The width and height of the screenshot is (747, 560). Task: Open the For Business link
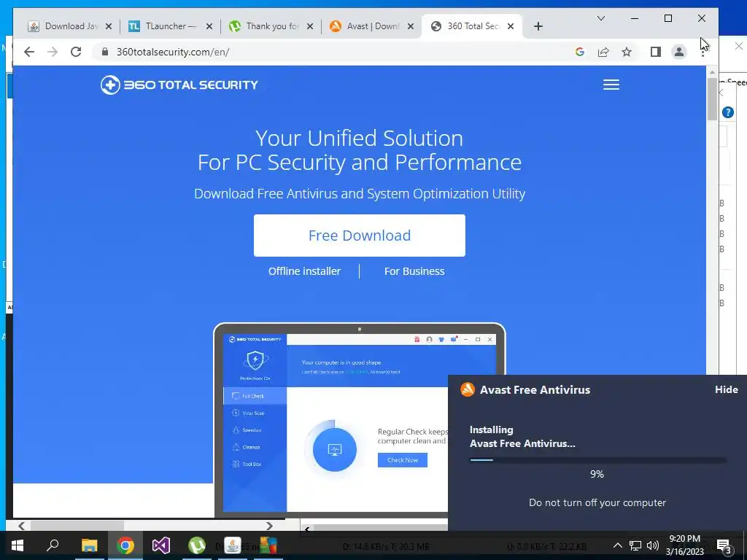coord(414,271)
